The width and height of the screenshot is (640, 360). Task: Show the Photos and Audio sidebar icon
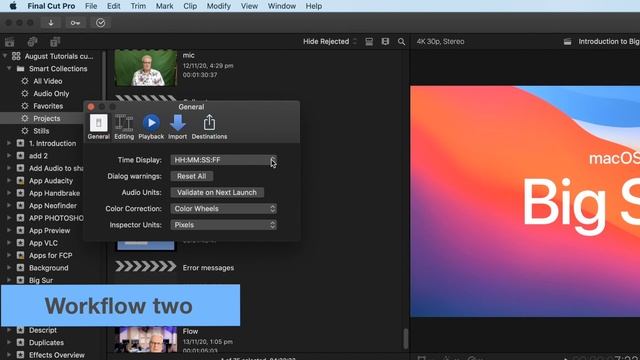[x=32, y=42]
